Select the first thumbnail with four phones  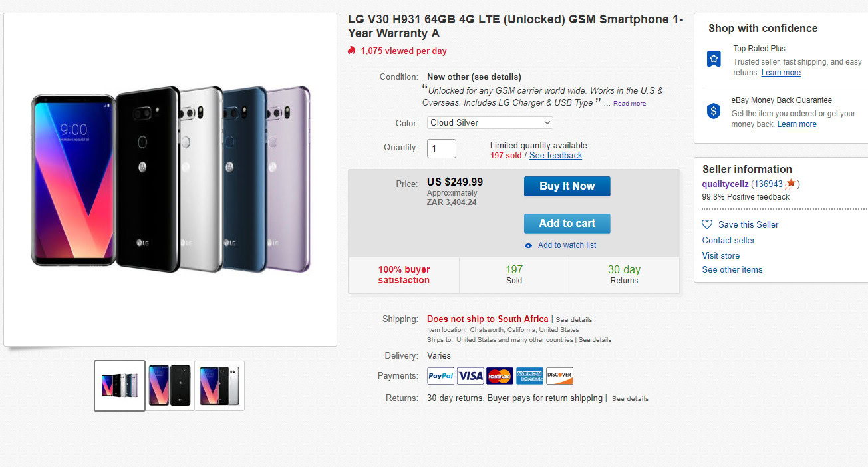[x=120, y=386]
